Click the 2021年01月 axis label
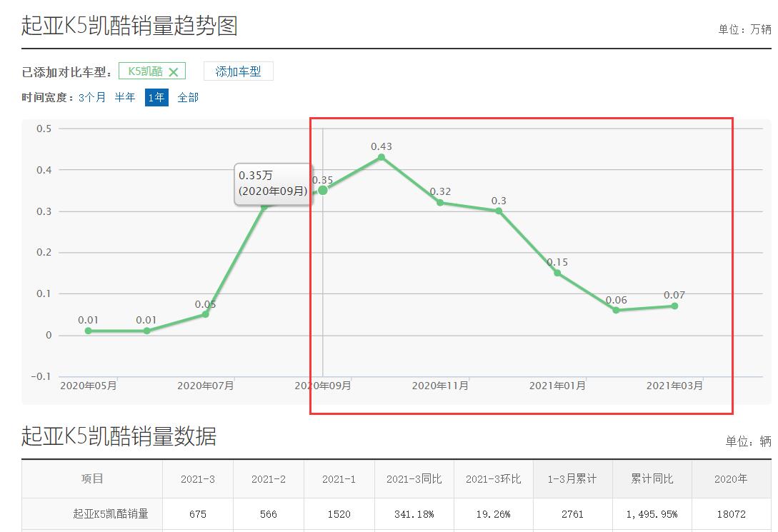This screenshot has height=532, width=778. click(557, 386)
